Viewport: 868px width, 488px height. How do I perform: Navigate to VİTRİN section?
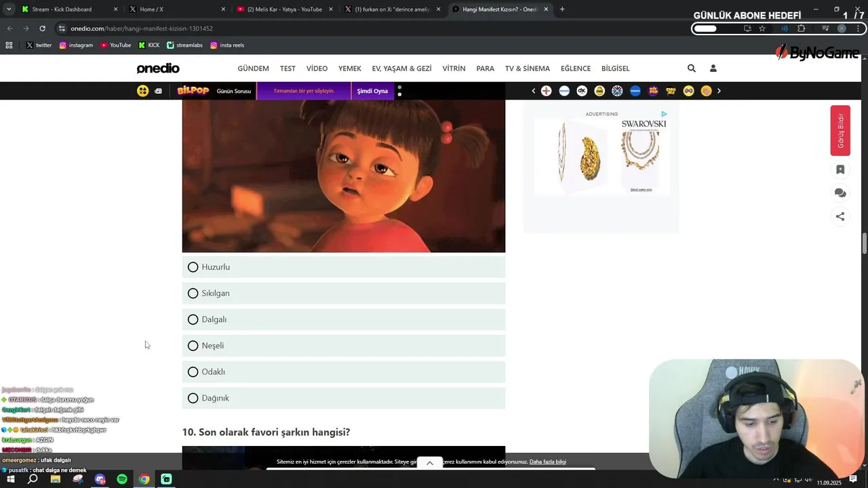pyautogui.click(x=454, y=68)
